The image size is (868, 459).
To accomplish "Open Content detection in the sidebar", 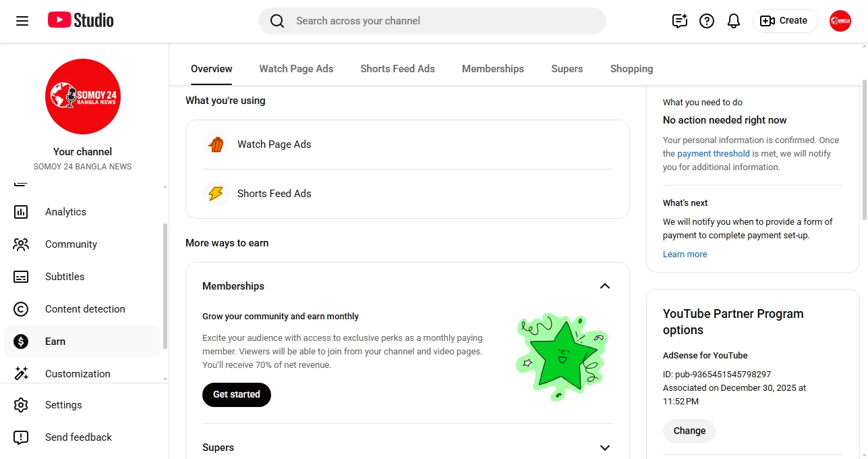I will (x=83, y=309).
